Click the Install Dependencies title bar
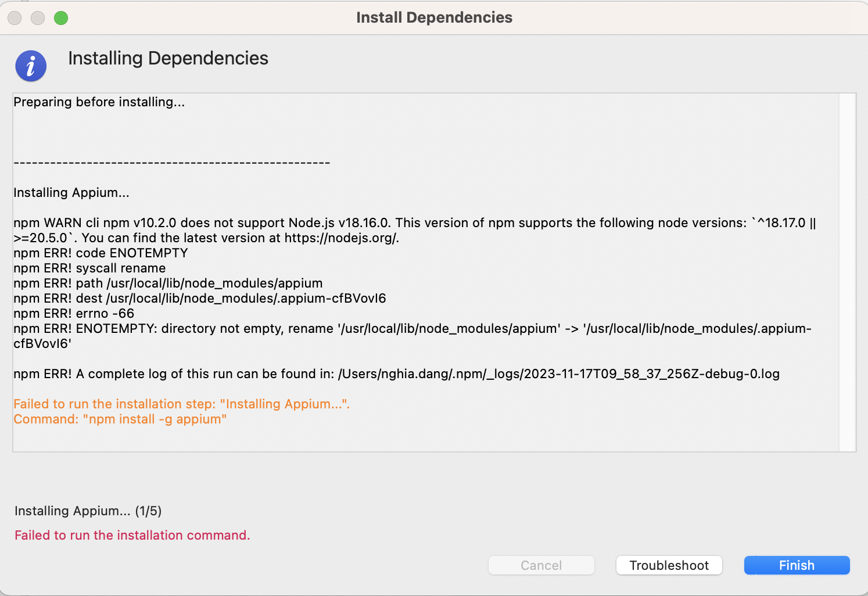The width and height of the screenshot is (868, 596). pyautogui.click(x=434, y=17)
